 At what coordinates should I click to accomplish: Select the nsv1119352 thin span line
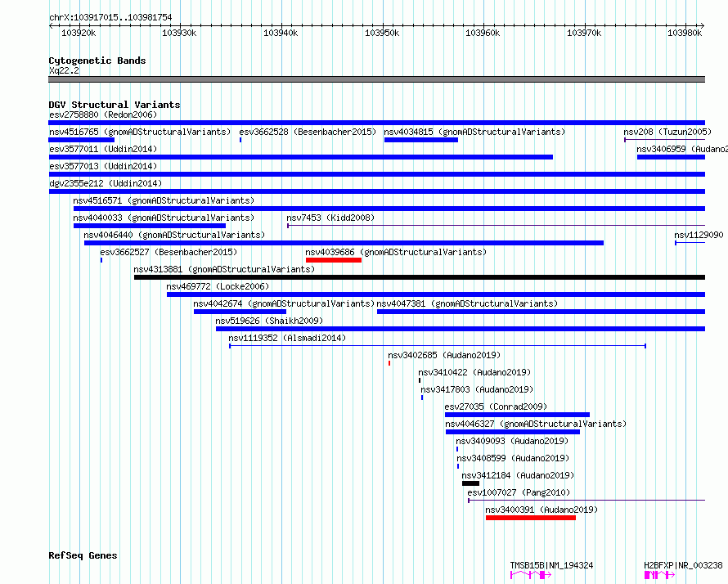click(x=438, y=346)
